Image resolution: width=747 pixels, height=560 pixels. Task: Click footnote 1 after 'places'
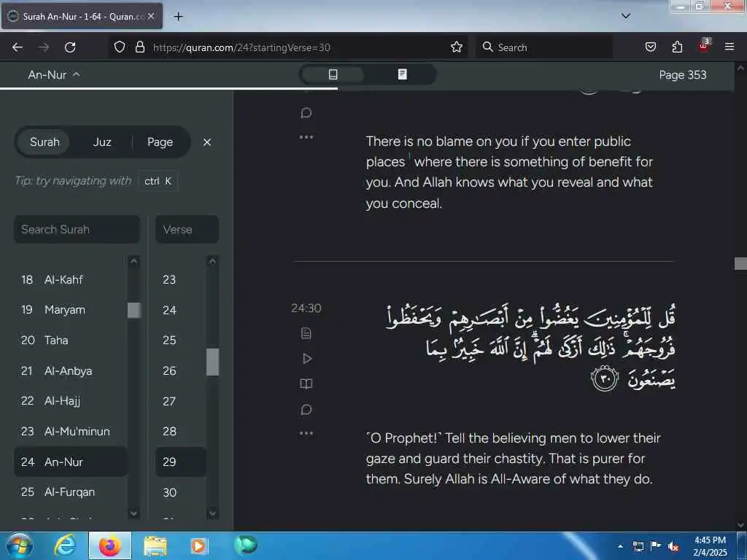[409, 157]
